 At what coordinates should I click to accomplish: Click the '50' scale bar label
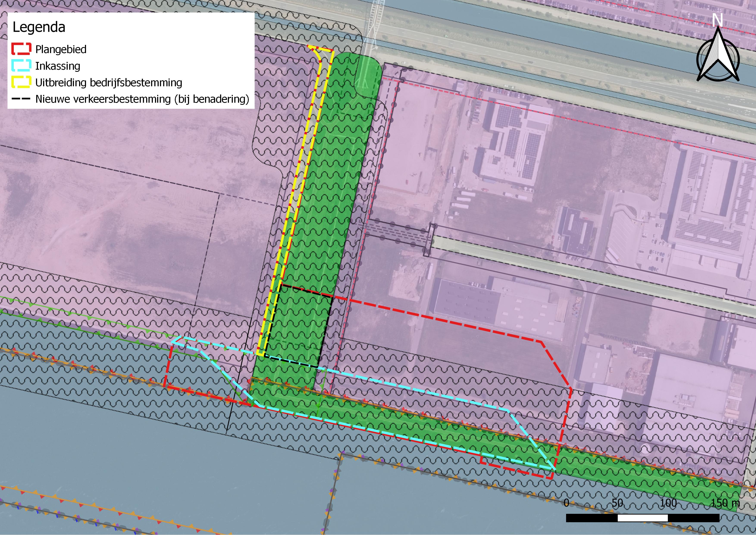(617, 503)
